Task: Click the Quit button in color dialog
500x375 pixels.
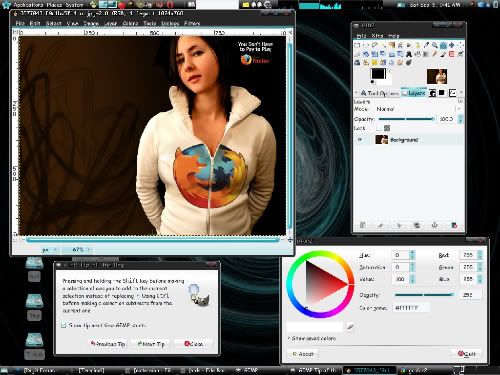Action: (x=467, y=354)
